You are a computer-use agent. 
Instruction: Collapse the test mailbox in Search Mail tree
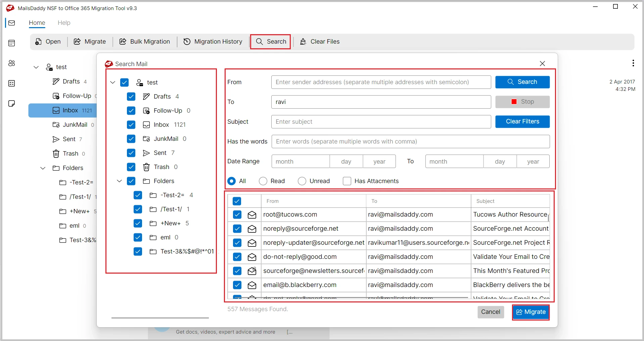[x=113, y=82]
